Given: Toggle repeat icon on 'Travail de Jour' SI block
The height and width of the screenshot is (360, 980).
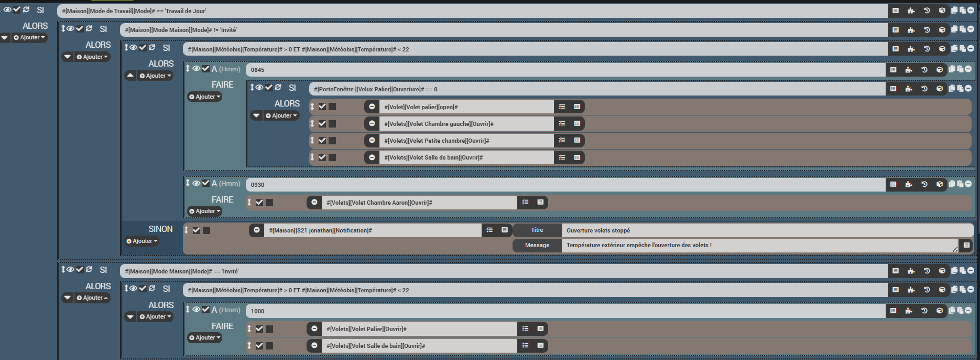Looking at the screenshot, I should [26, 9].
